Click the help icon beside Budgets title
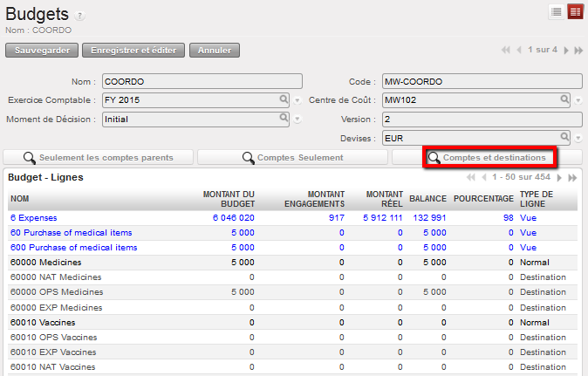 (80, 16)
